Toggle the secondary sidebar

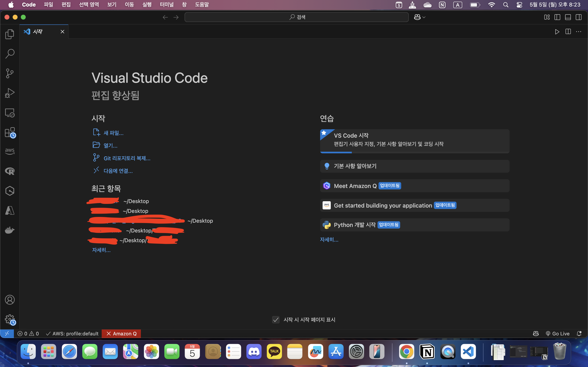[x=579, y=17]
